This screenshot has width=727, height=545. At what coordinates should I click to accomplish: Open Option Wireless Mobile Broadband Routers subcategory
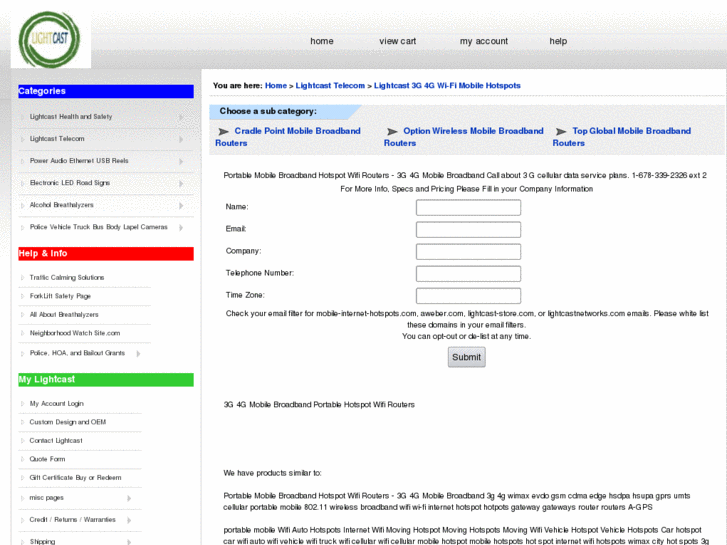click(x=464, y=137)
